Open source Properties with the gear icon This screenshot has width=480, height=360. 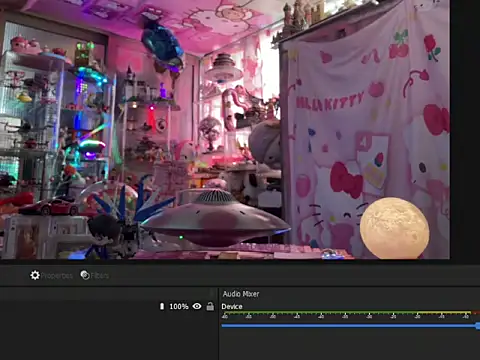pyautogui.click(x=51, y=275)
